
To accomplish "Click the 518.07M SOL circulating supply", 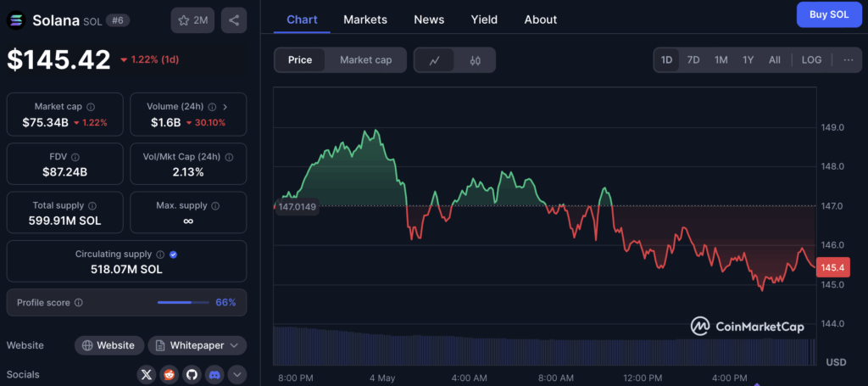I will (x=127, y=270).
